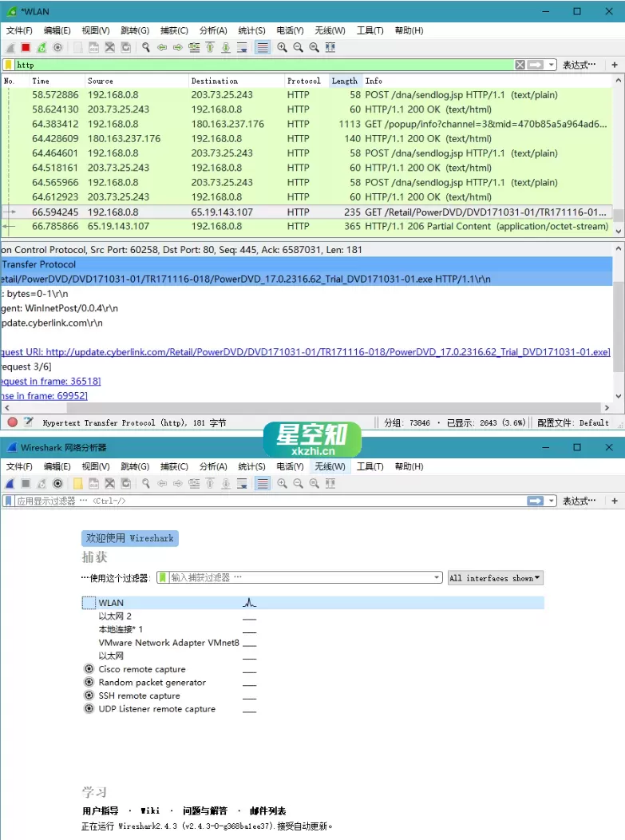Screen dimensions: 625x840
Task: Find packet magnifier icon in WLAN window
Action: (x=145, y=48)
